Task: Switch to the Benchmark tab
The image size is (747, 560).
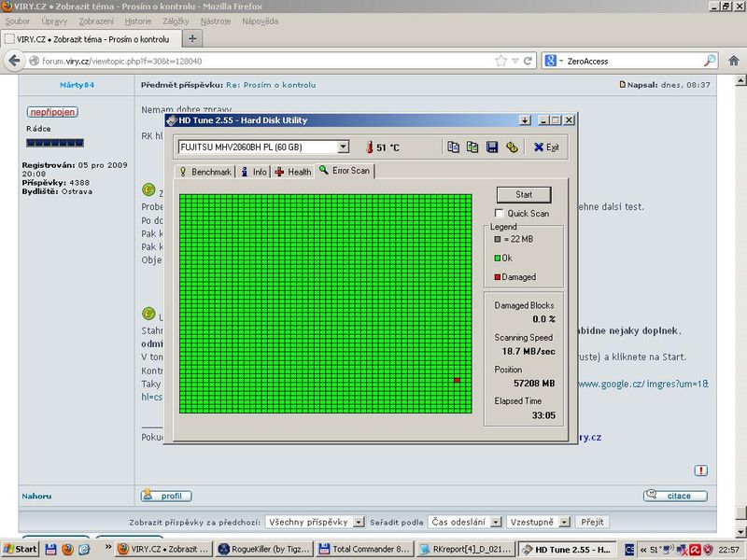Action: coord(204,172)
